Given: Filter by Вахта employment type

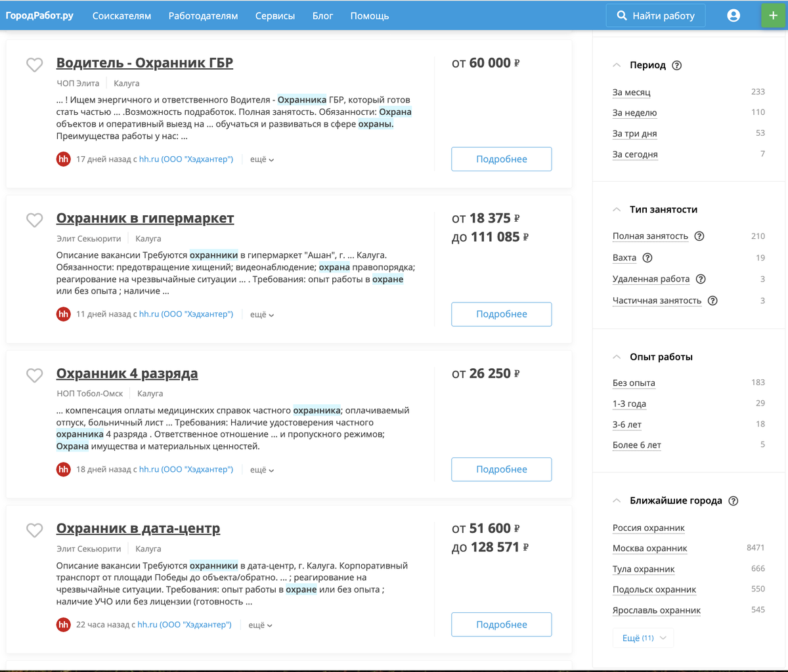Looking at the screenshot, I should [x=624, y=258].
